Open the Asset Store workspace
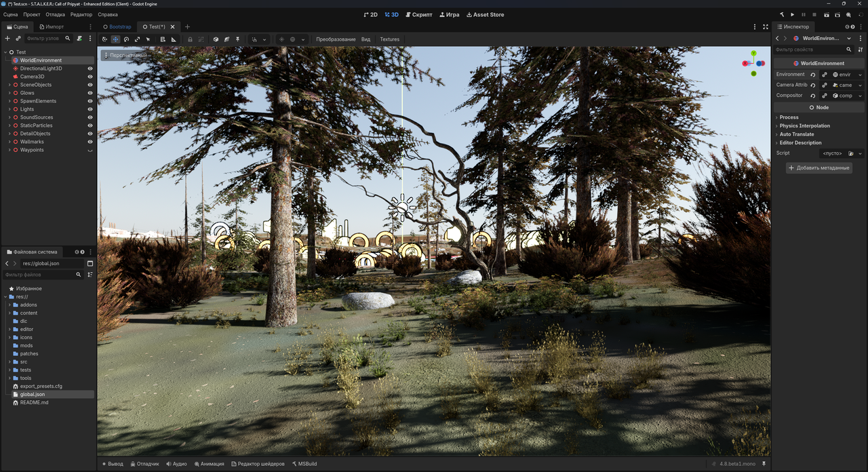 pyautogui.click(x=486, y=14)
